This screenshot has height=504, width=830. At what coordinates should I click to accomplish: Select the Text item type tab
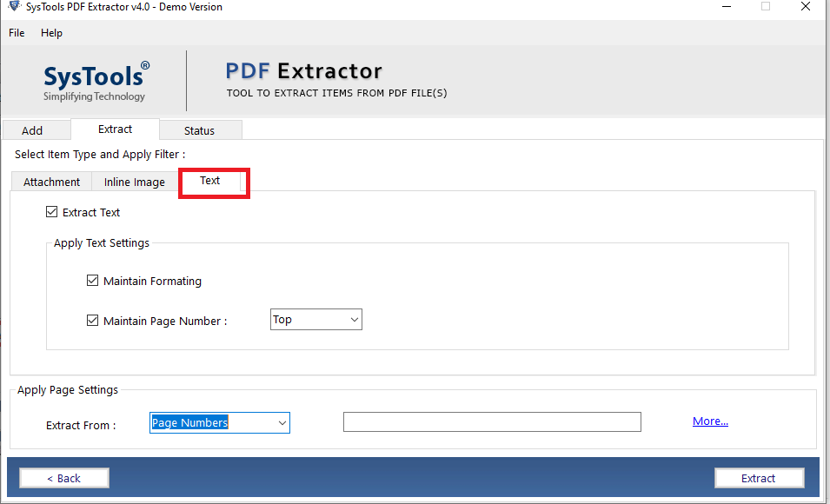click(x=210, y=181)
